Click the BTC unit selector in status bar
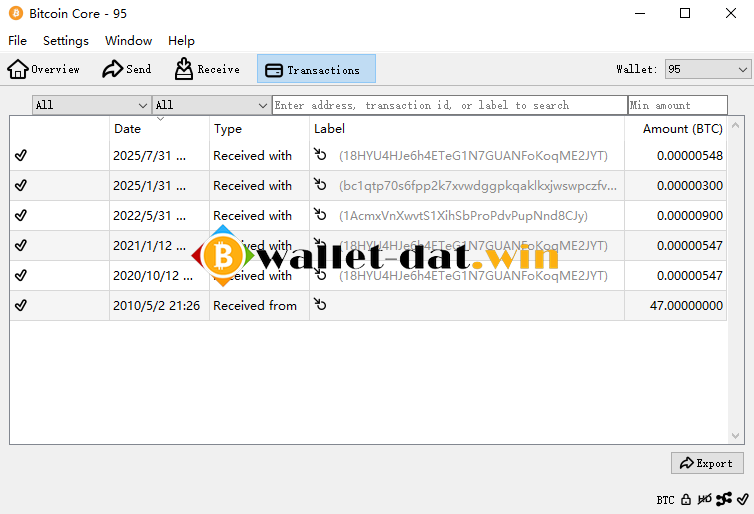This screenshot has width=754, height=514. [x=666, y=500]
